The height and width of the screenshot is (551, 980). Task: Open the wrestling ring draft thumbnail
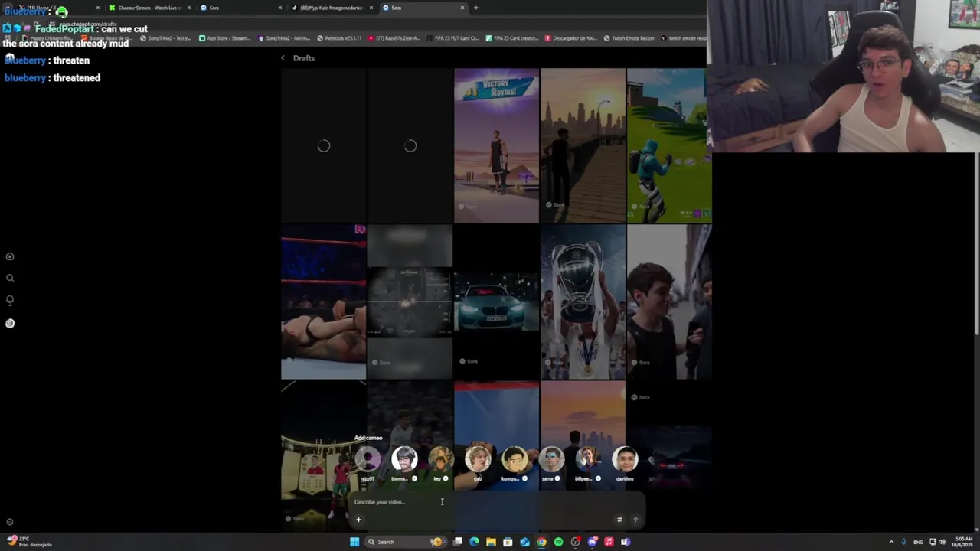tap(323, 302)
